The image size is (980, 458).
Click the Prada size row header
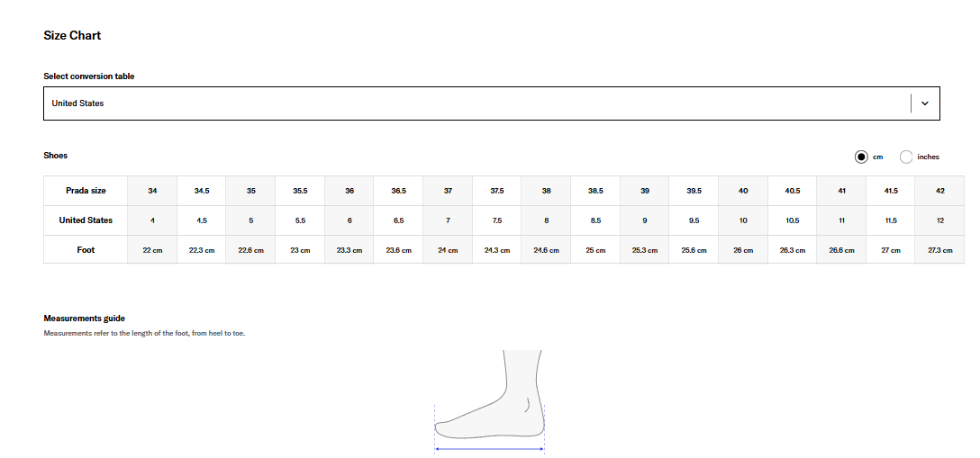pos(86,191)
